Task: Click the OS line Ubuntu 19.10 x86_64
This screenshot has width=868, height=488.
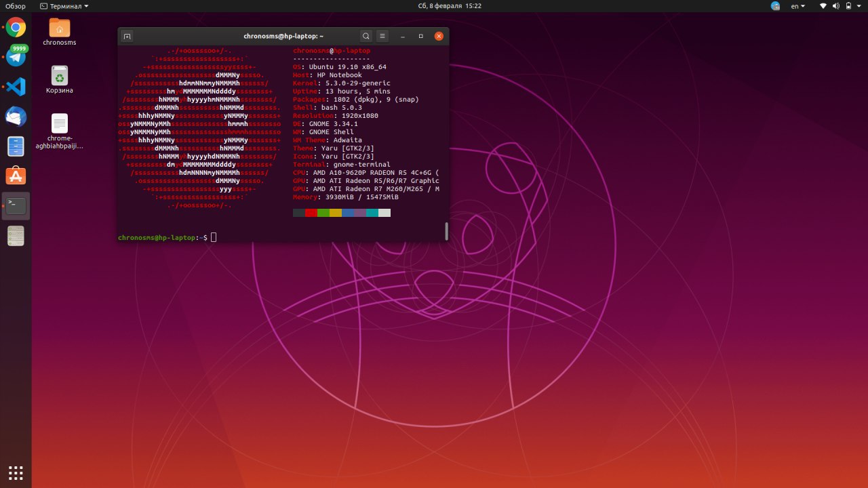Action: (340, 67)
